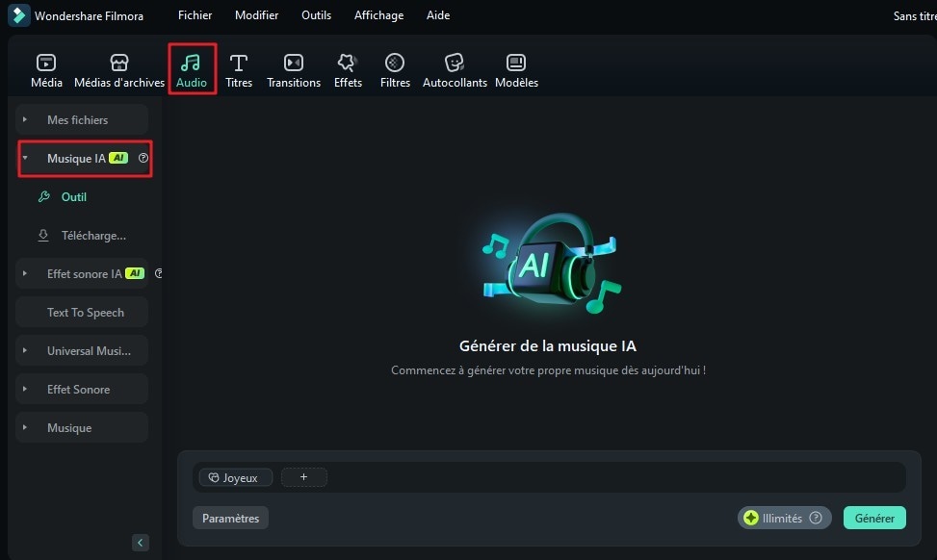This screenshot has width=937, height=560.
Task: Click the help icon beside Effet sonore IA
Action: [158, 273]
